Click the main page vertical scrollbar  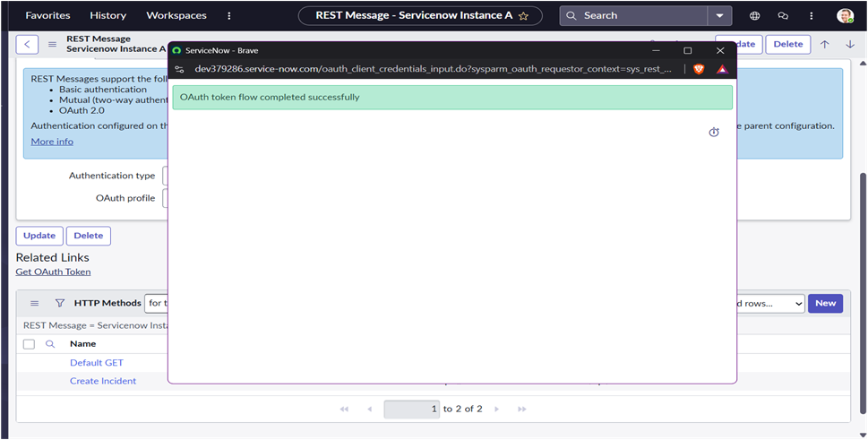click(x=863, y=293)
